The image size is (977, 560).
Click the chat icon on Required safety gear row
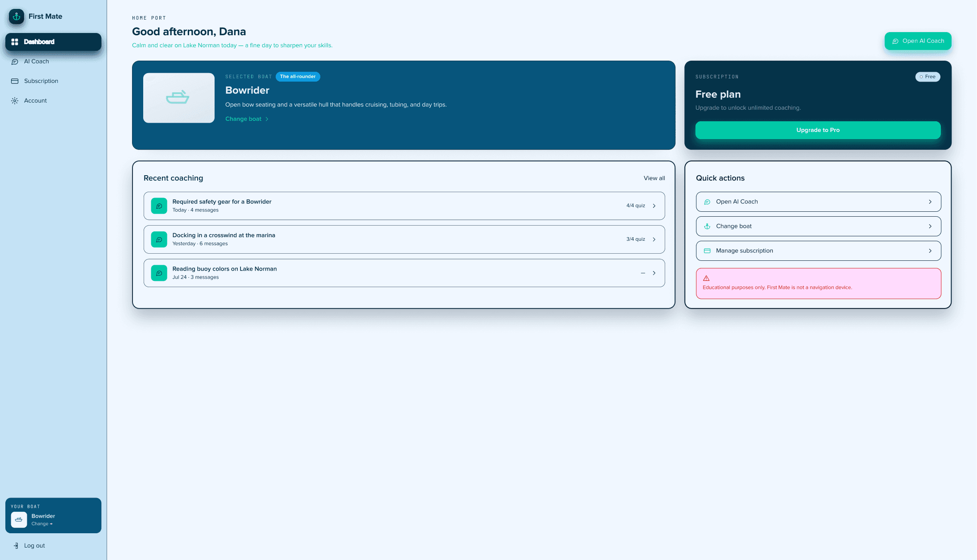(159, 206)
